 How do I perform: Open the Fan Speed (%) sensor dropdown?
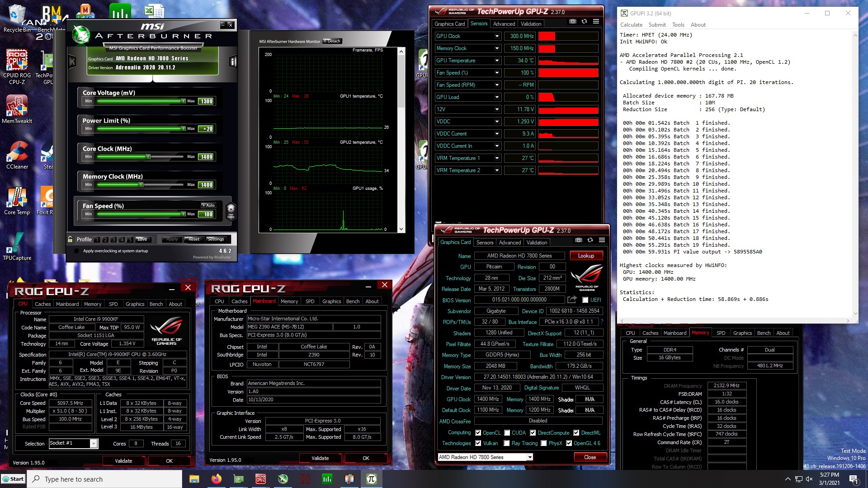coord(497,73)
